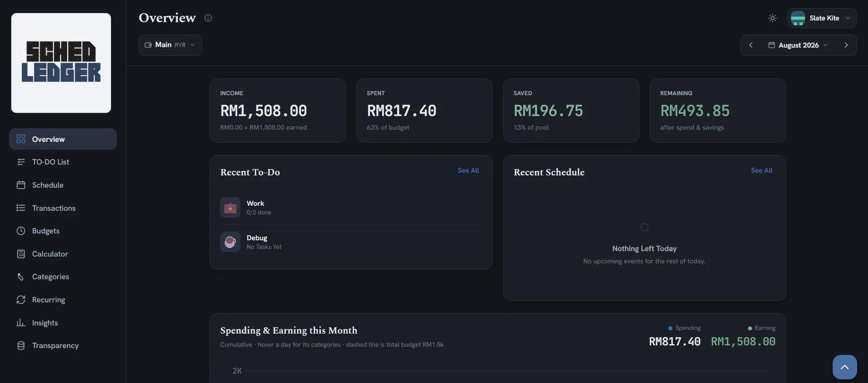868x383 pixels.
Task: Click the Remaining card RM493.85
Action: pos(718,111)
